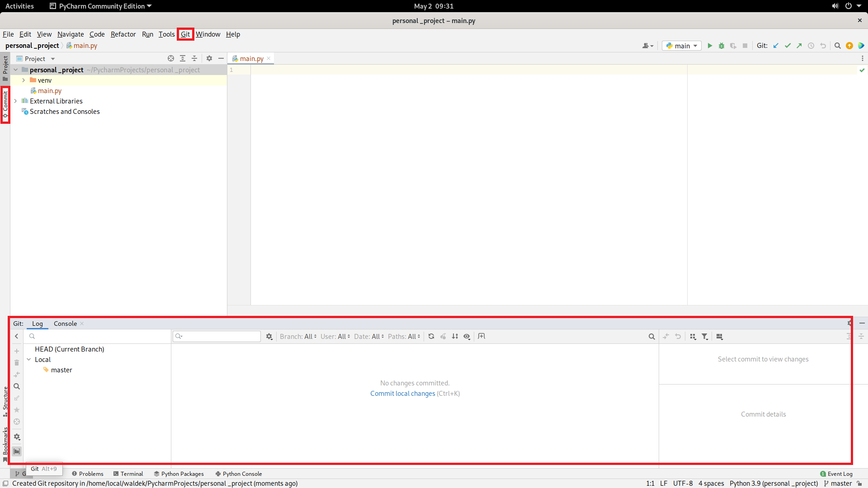Open Python Console tool window

click(239, 474)
